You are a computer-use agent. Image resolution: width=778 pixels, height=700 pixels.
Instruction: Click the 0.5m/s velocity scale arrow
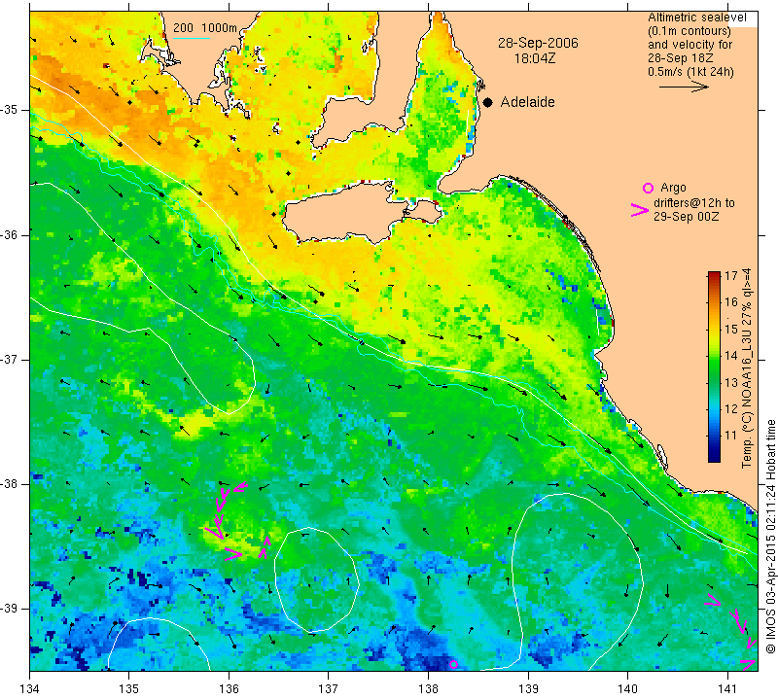click(684, 87)
